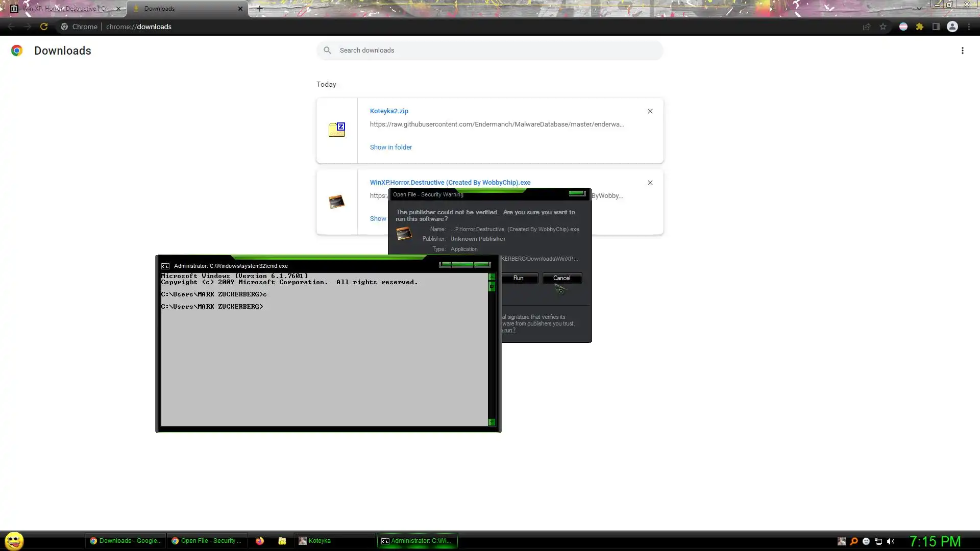
Task: Click the share page icon
Action: [867, 27]
